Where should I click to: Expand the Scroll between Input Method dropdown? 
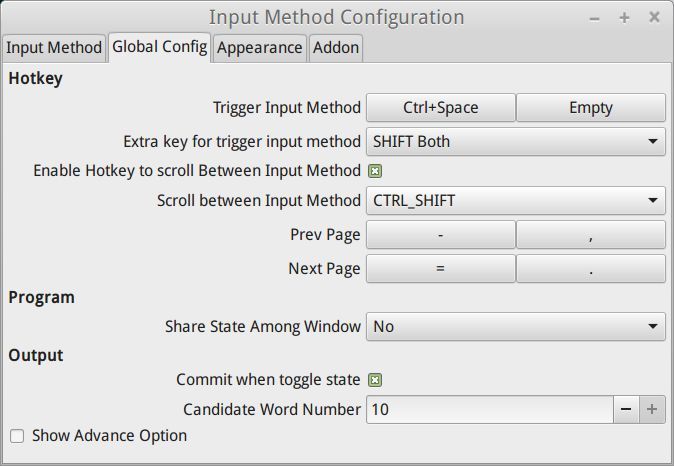point(515,201)
